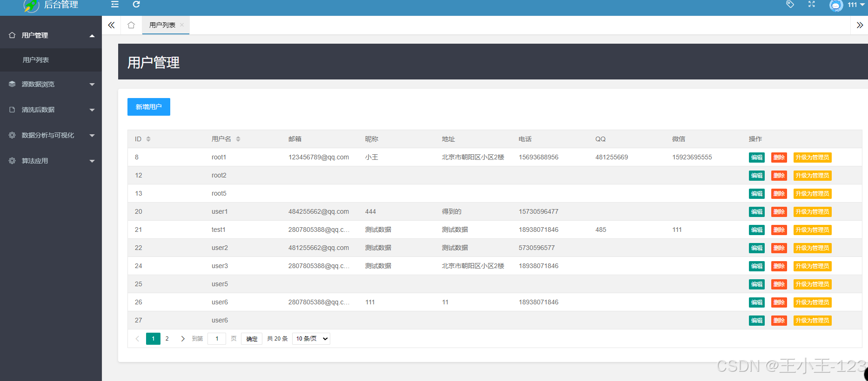Click the nickname 小王
The width and height of the screenshot is (868, 381).
pos(372,157)
